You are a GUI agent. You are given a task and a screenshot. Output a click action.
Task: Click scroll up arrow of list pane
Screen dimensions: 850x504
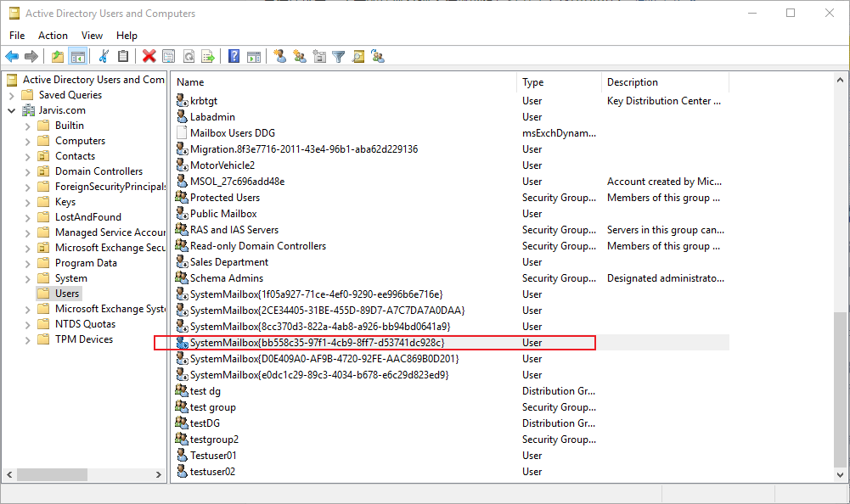[x=840, y=80]
